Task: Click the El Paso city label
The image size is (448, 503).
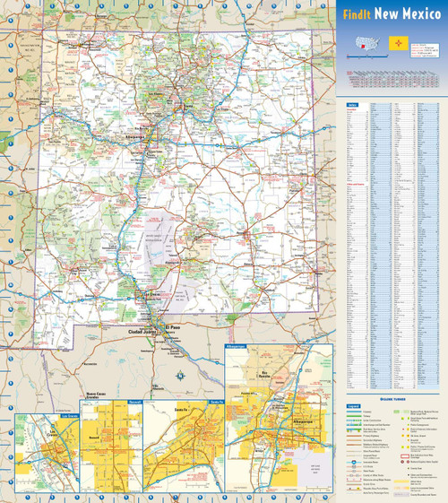Action: point(172,327)
